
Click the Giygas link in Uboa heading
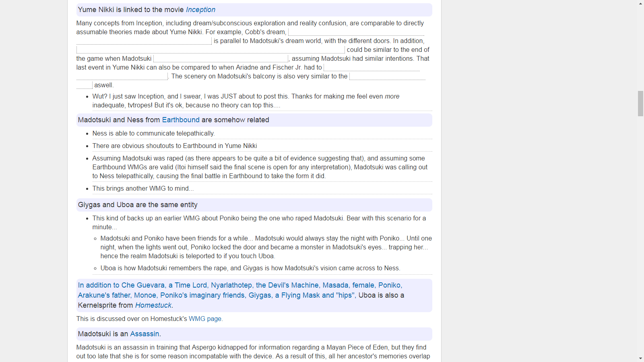pyautogui.click(x=260, y=295)
